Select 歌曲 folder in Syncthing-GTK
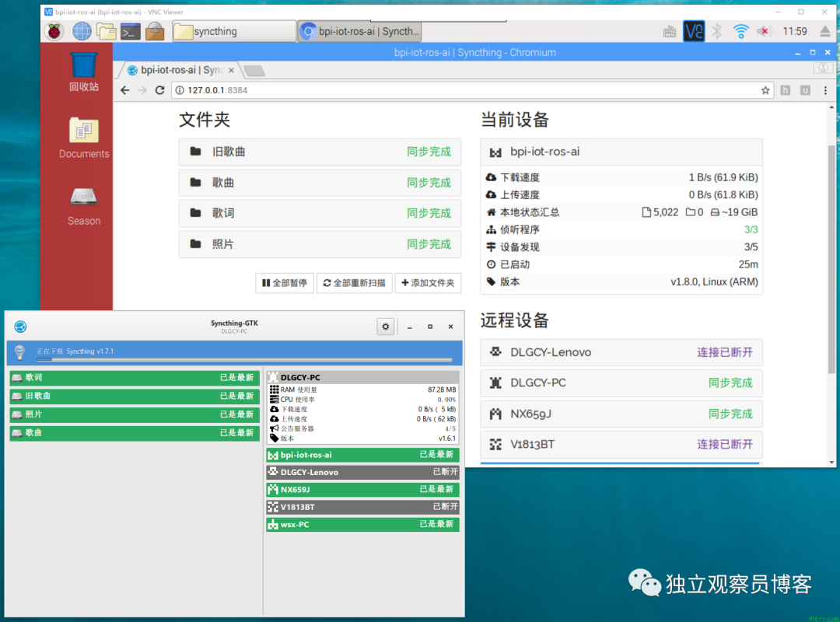 [135, 432]
